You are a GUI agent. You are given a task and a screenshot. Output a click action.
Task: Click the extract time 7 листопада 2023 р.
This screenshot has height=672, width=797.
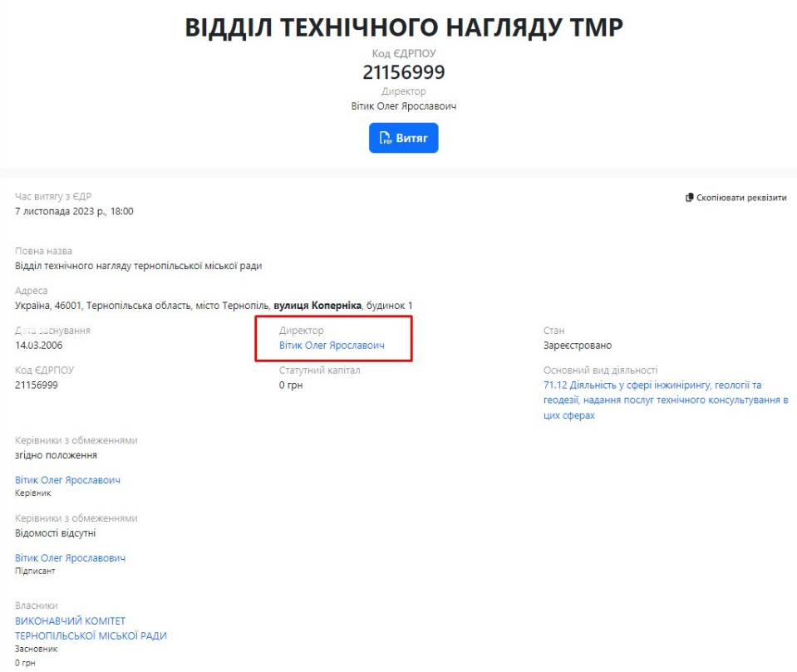[x=74, y=211]
